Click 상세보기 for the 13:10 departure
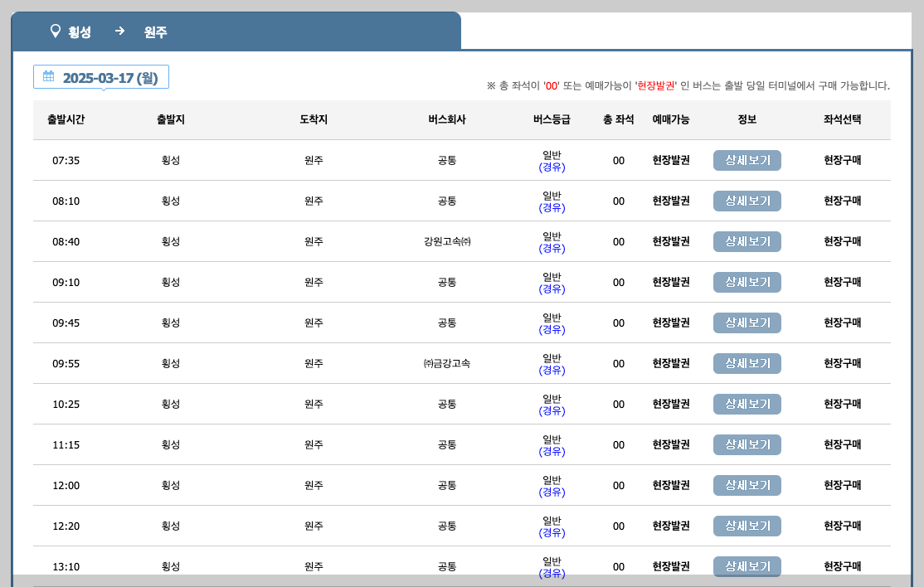Image resolution: width=924 pixels, height=587 pixels. tap(746, 566)
